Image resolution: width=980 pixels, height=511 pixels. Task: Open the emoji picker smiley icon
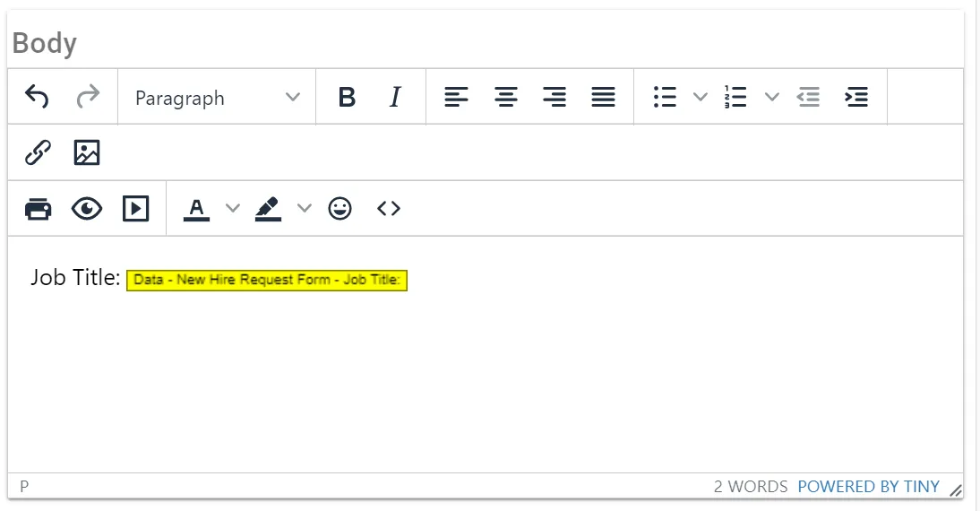click(340, 209)
